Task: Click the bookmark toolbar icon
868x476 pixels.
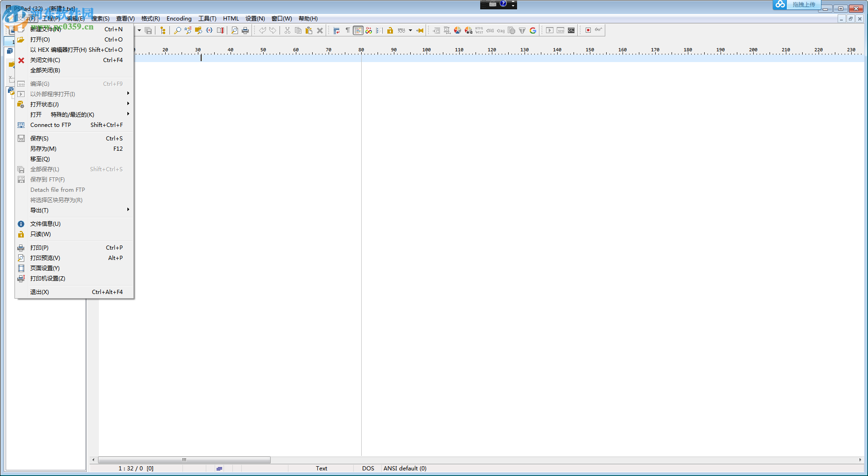Action: (x=220, y=31)
